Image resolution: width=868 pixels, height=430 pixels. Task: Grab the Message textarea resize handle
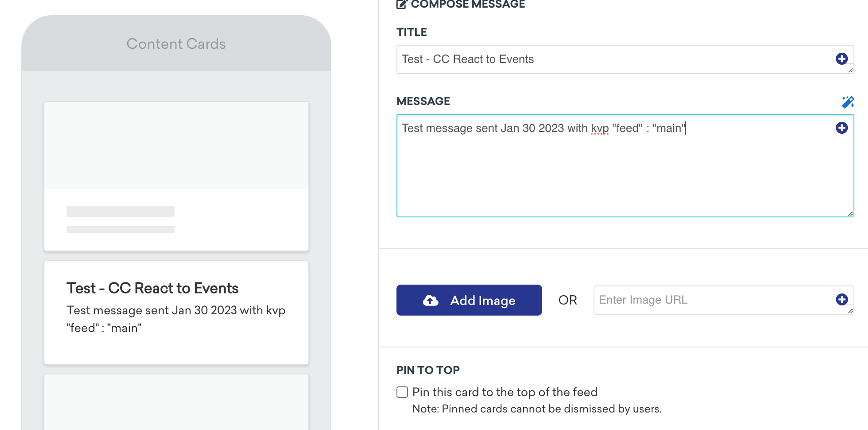click(x=850, y=213)
